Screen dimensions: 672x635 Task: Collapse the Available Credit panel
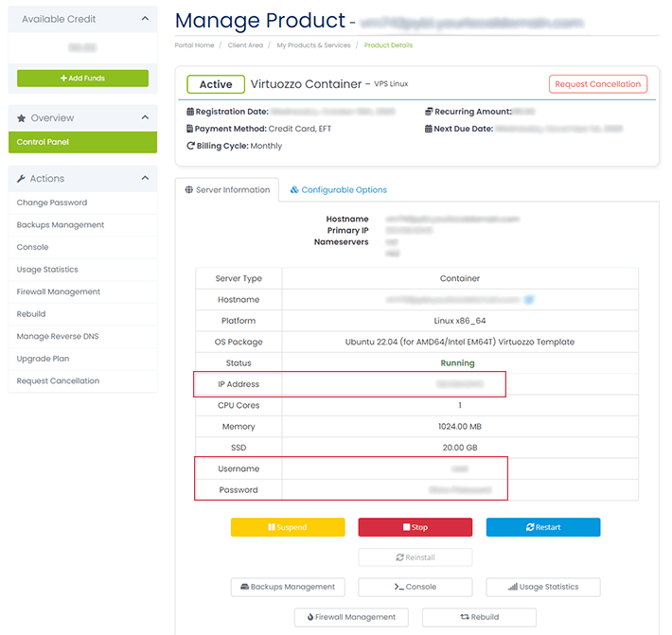145,19
